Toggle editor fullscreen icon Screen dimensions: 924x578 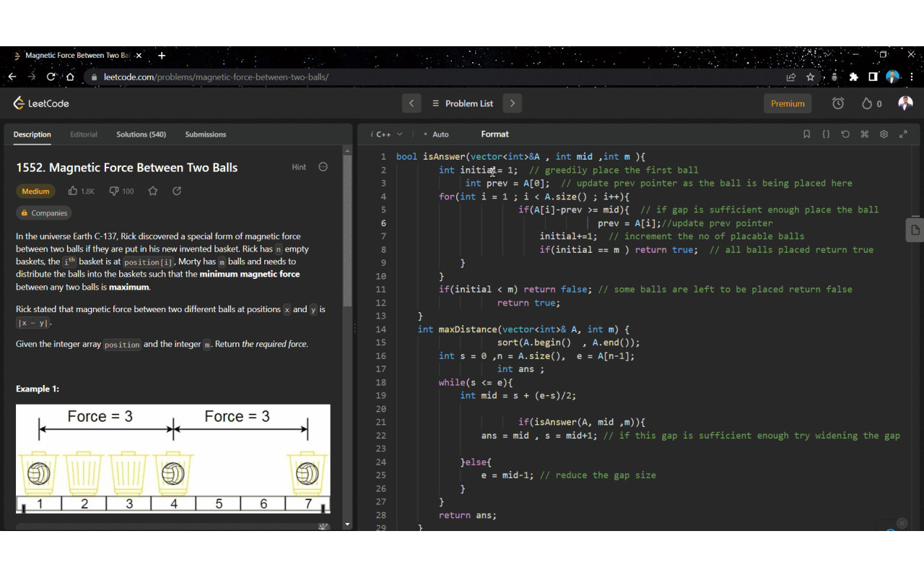[903, 134]
